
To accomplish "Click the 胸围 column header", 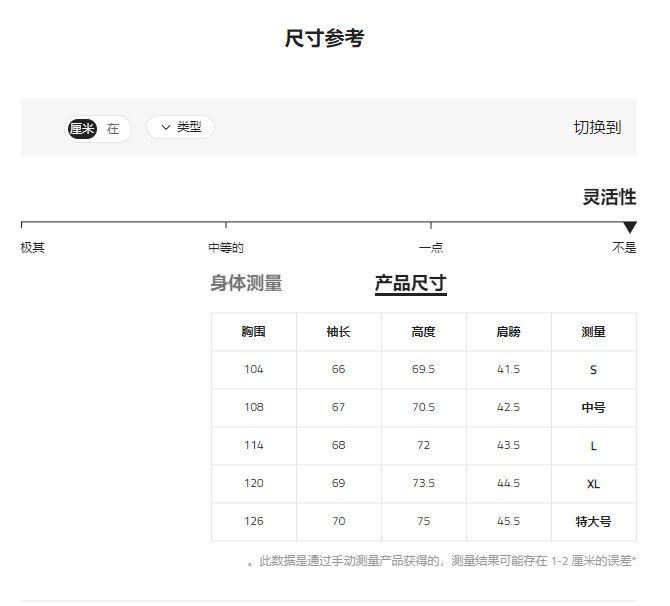I will tap(253, 332).
